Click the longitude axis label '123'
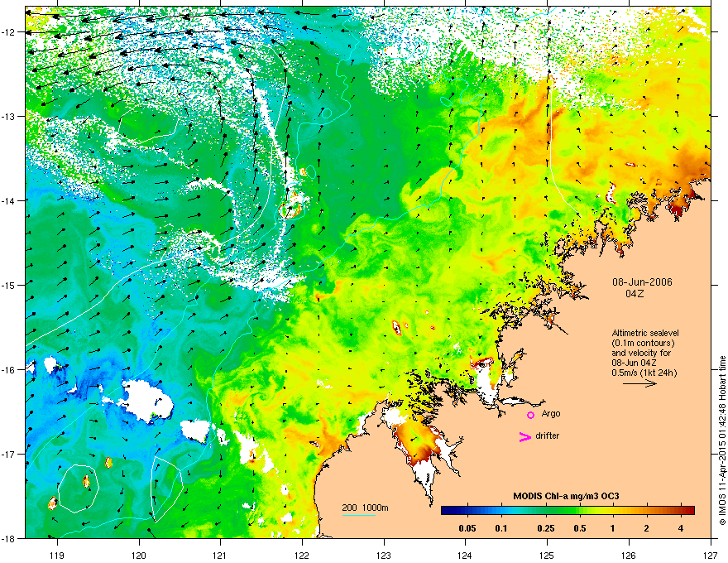The width and height of the screenshot is (728, 563). point(384,555)
